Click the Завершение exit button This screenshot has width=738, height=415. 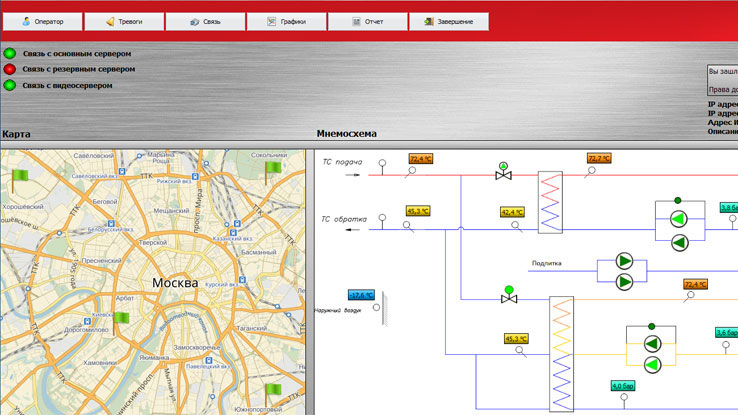[449, 22]
